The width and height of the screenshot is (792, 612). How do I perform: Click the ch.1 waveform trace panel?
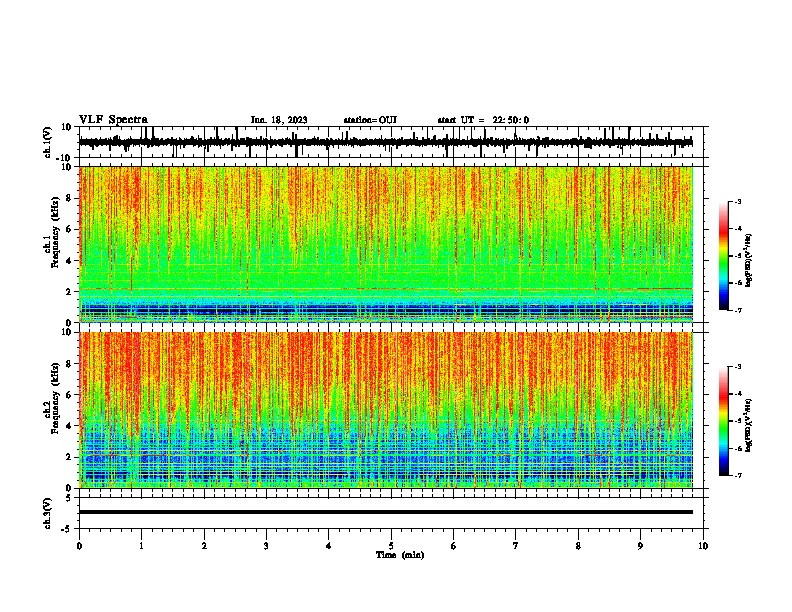(391, 142)
